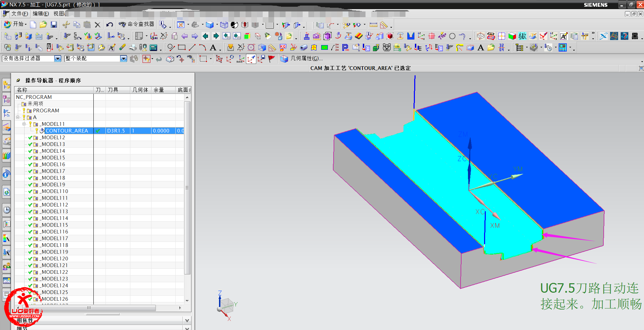This screenshot has height=330, width=644.
Task: Select the NC_PROGRAM root node
Action: 34,97
